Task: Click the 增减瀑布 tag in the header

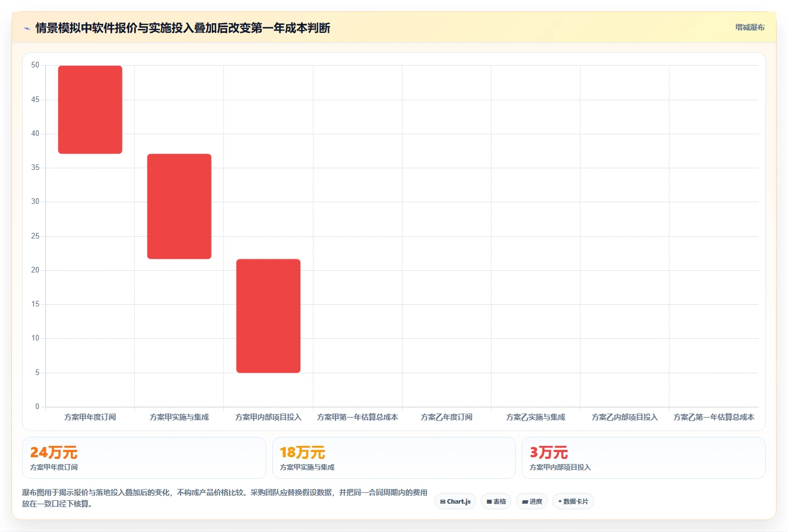Action: point(749,27)
